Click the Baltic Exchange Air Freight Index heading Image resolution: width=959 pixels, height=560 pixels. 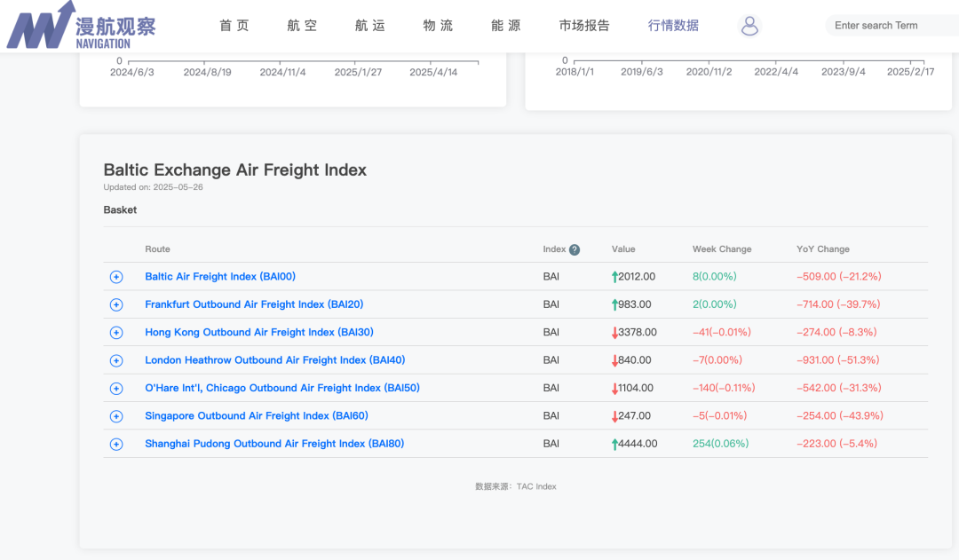pyautogui.click(x=234, y=170)
